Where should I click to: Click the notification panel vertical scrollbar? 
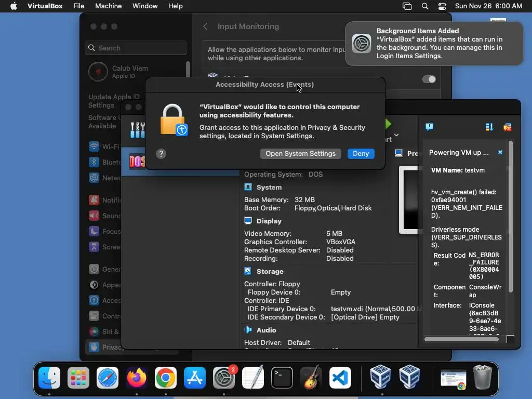pyautogui.click(x=510, y=217)
